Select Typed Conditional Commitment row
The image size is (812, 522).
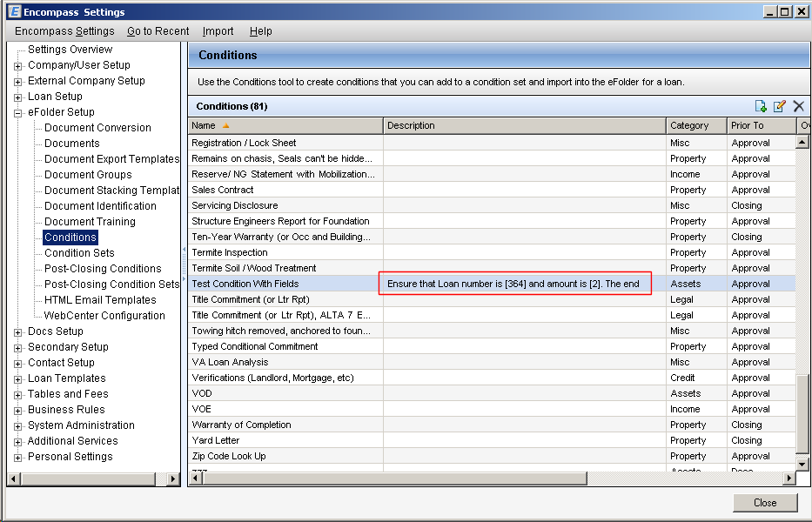pyautogui.click(x=492, y=346)
